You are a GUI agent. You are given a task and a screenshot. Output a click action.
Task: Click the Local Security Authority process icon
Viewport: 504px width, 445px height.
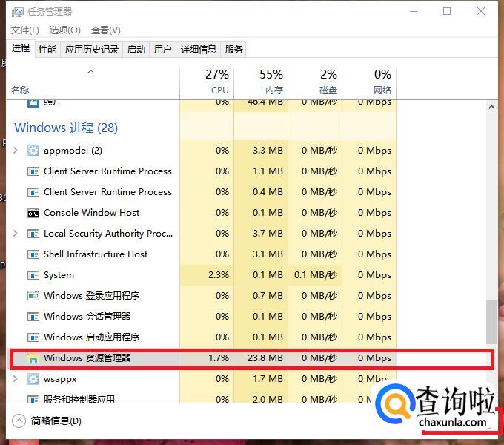click(33, 234)
